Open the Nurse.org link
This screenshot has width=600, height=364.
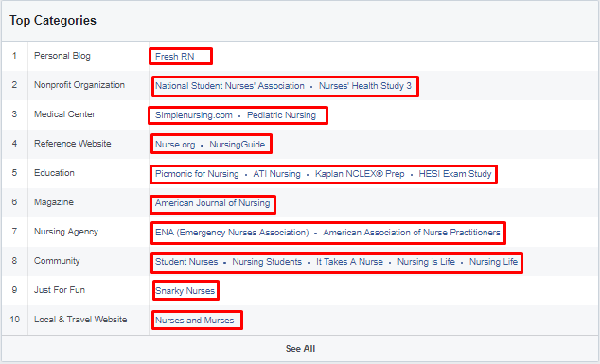175,145
